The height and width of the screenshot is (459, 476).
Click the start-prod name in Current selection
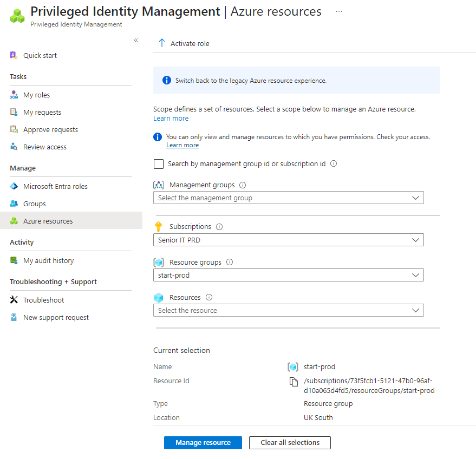(x=319, y=366)
